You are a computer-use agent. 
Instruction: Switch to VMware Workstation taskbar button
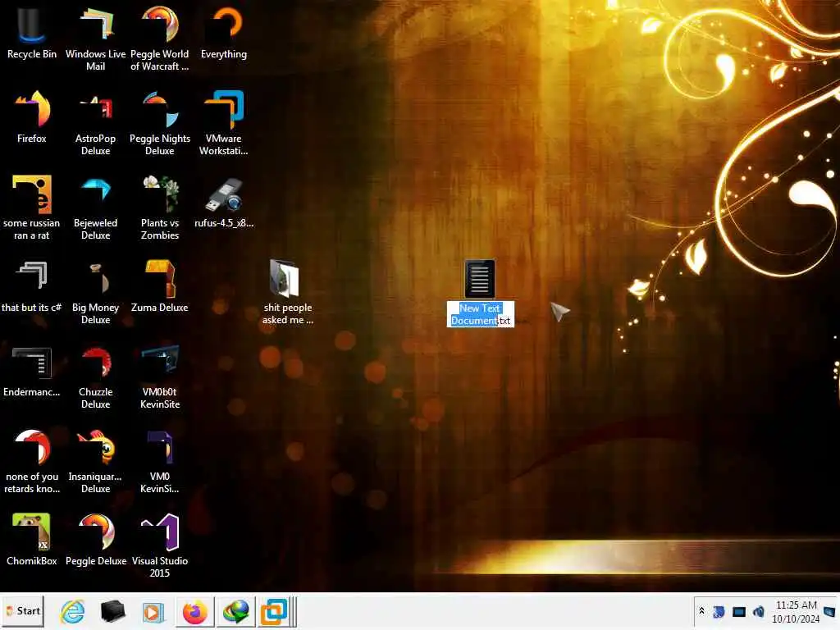coord(276,611)
